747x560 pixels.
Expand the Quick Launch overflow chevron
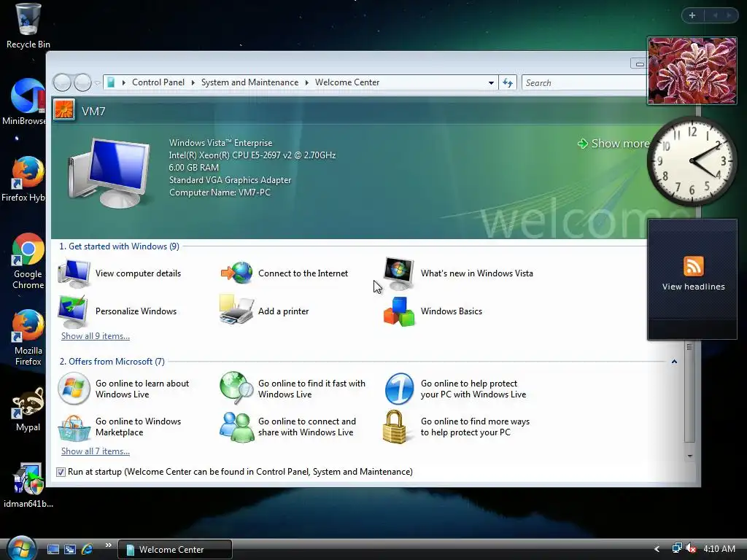click(x=108, y=545)
